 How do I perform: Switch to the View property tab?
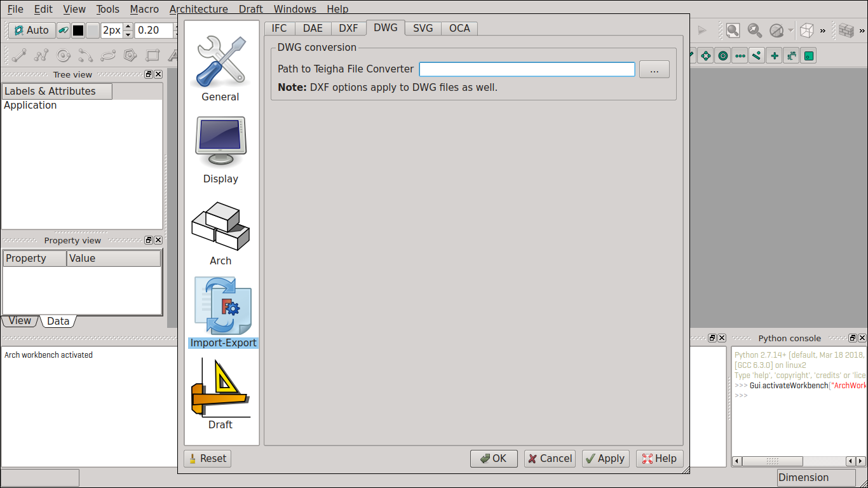20,321
